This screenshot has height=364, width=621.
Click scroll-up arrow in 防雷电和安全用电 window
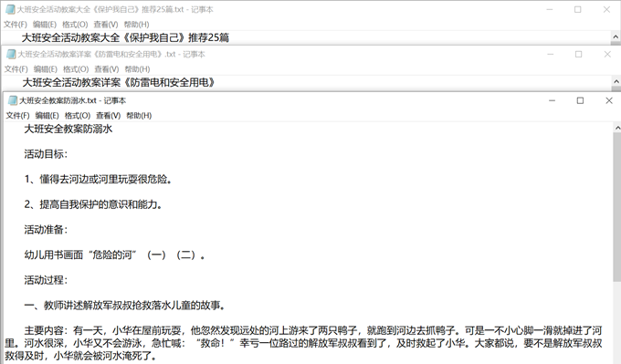[x=616, y=81]
